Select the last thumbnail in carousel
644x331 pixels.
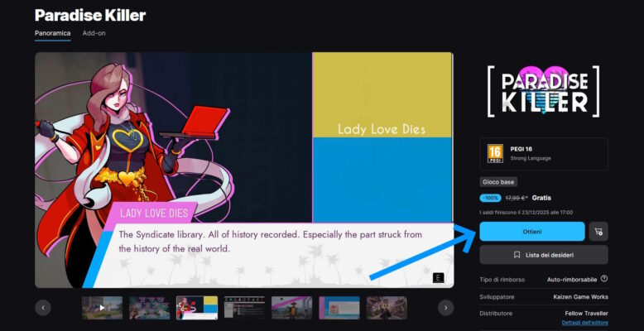[x=387, y=308]
